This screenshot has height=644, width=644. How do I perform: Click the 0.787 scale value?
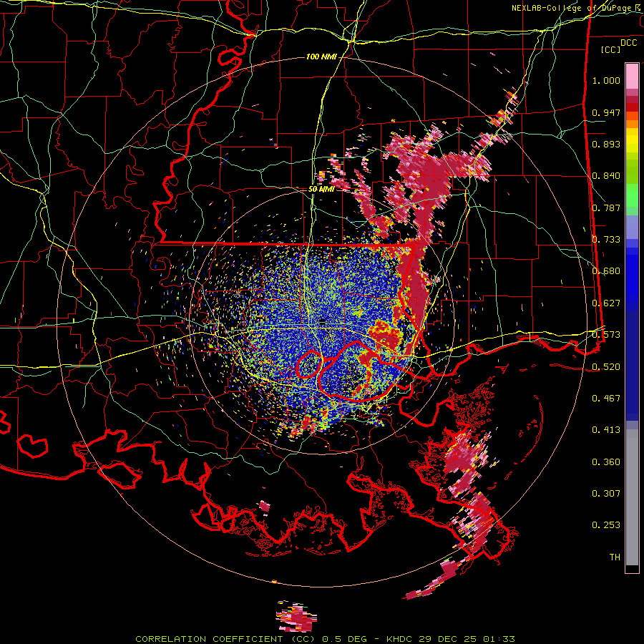click(x=606, y=208)
